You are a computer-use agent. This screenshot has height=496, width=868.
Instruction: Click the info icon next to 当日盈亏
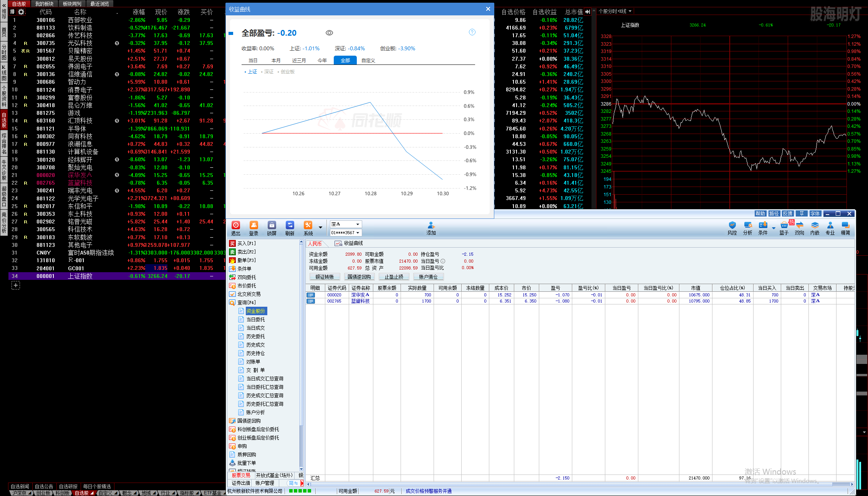pyautogui.click(x=443, y=261)
